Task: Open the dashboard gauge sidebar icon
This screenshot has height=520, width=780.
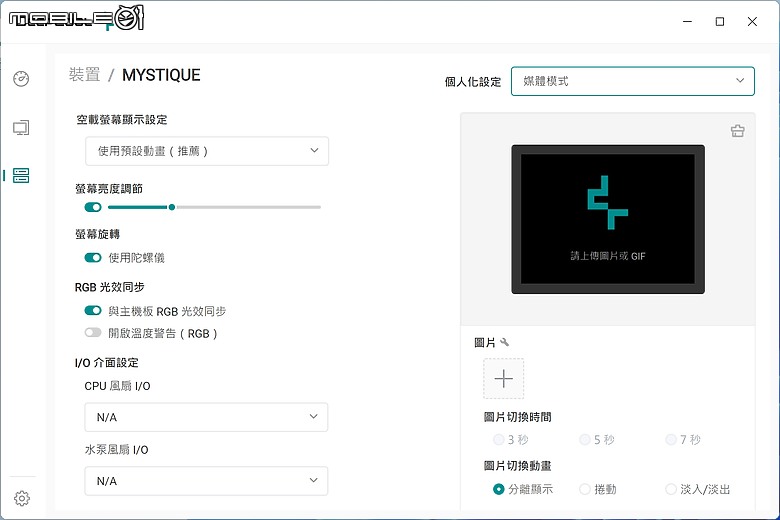Action: [x=21, y=79]
